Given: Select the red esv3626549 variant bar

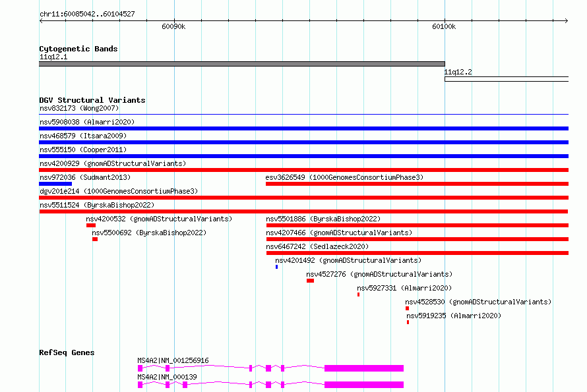Looking at the screenshot, I should coord(417,184).
